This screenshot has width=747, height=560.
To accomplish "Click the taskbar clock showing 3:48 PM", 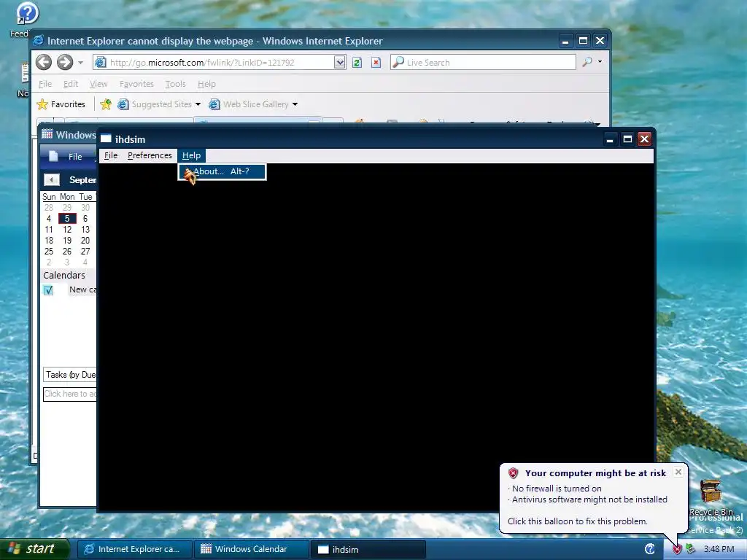I will pyautogui.click(x=719, y=549).
